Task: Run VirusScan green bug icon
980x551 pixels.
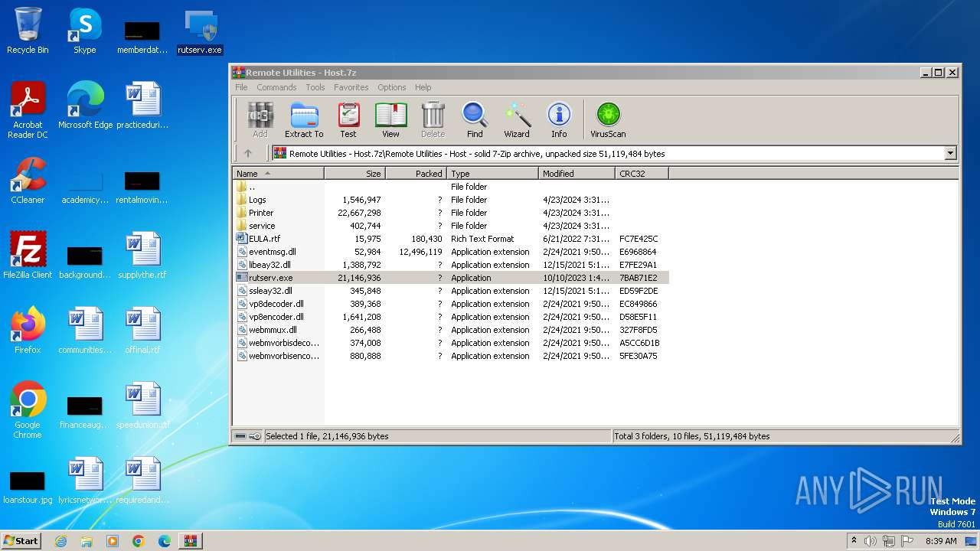Action: pyautogui.click(x=608, y=120)
